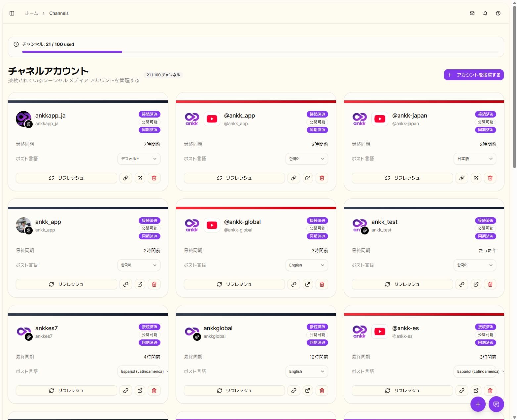Delete the ankk_app Threads account

click(154, 284)
